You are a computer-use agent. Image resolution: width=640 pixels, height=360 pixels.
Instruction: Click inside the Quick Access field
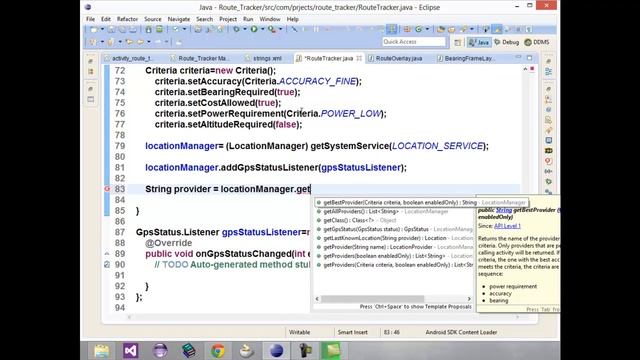click(414, 42)
